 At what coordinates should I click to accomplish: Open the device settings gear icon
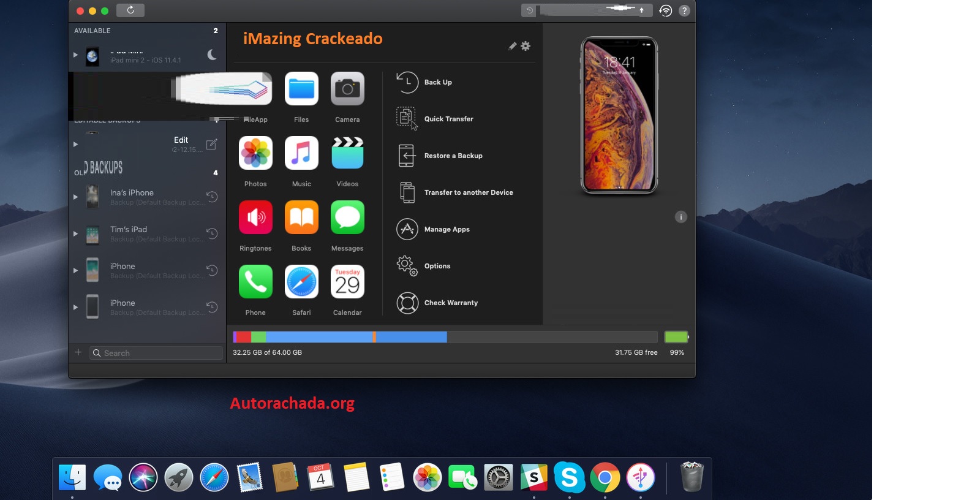[x=526, y=46]
